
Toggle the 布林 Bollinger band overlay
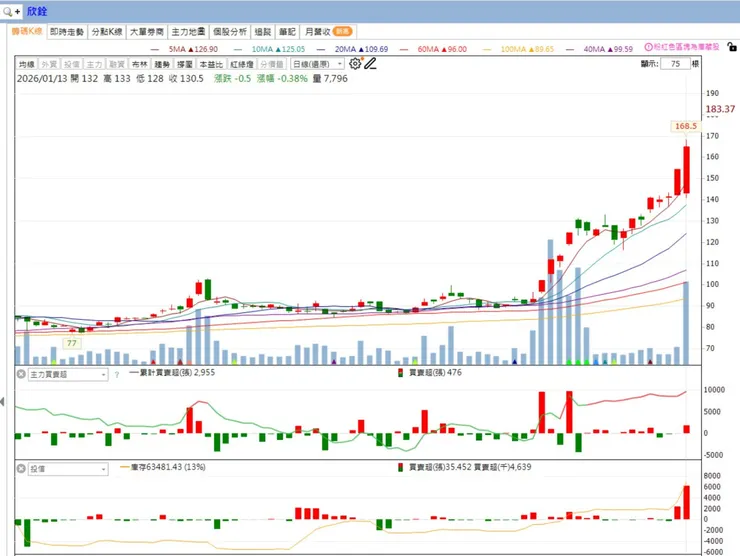tap(139, 64)
